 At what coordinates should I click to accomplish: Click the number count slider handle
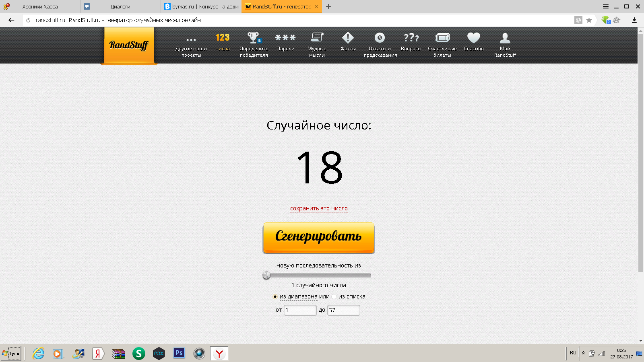coord(266,276)
